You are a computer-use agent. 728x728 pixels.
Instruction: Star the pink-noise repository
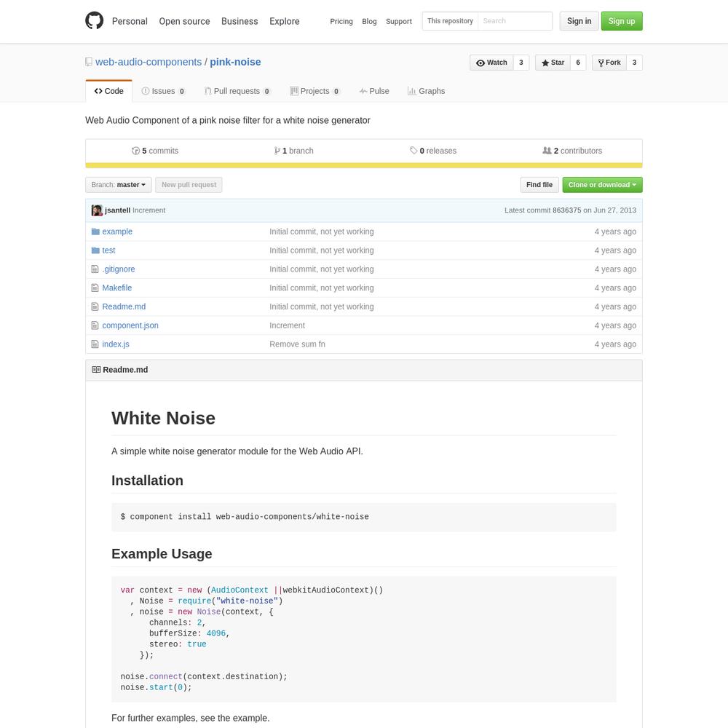(553, 63)
